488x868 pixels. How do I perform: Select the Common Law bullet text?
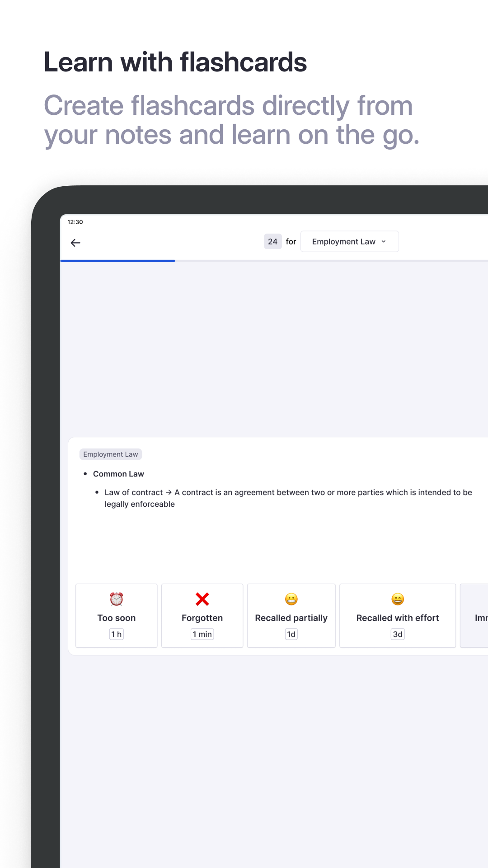pos(118,474)
